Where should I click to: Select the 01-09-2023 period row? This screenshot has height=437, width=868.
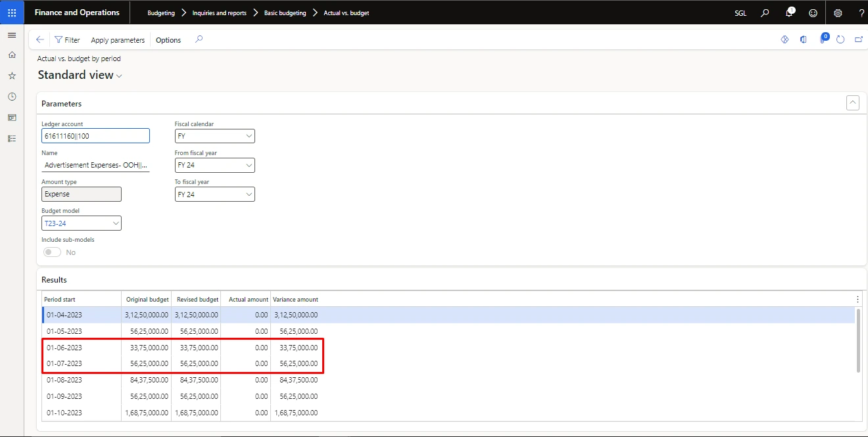click(x=448, y=396)
